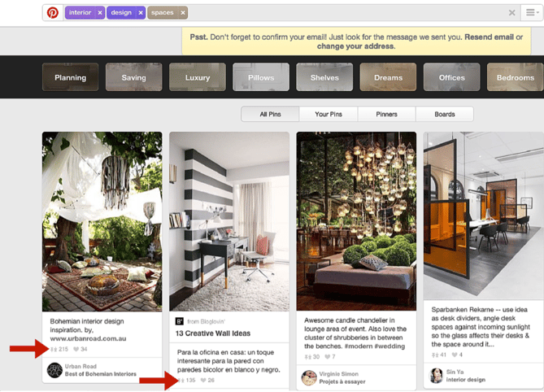Remove the 'design' search tag
This screenshot has height=392, width=544.
[141, 13]
